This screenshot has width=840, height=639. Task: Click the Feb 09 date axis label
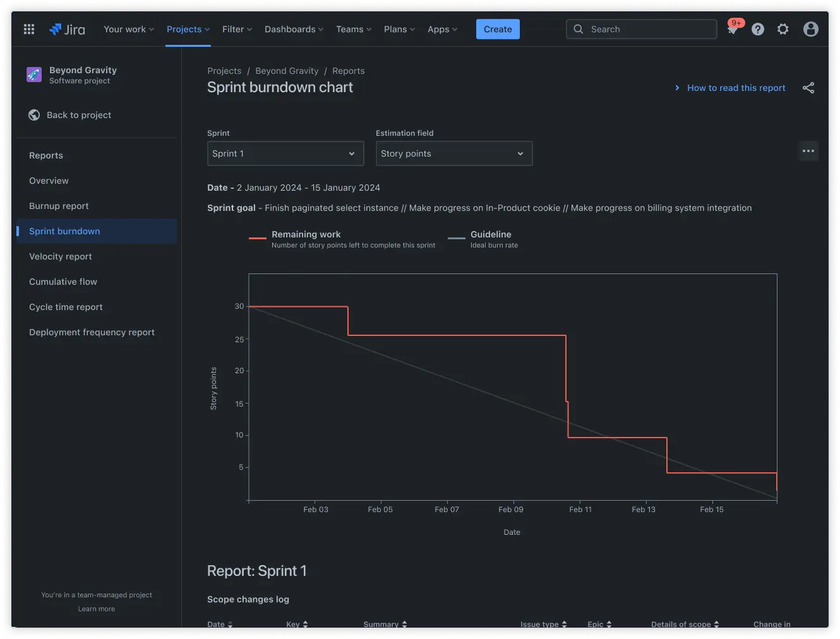pyautogui.click(x=511, y=510)
